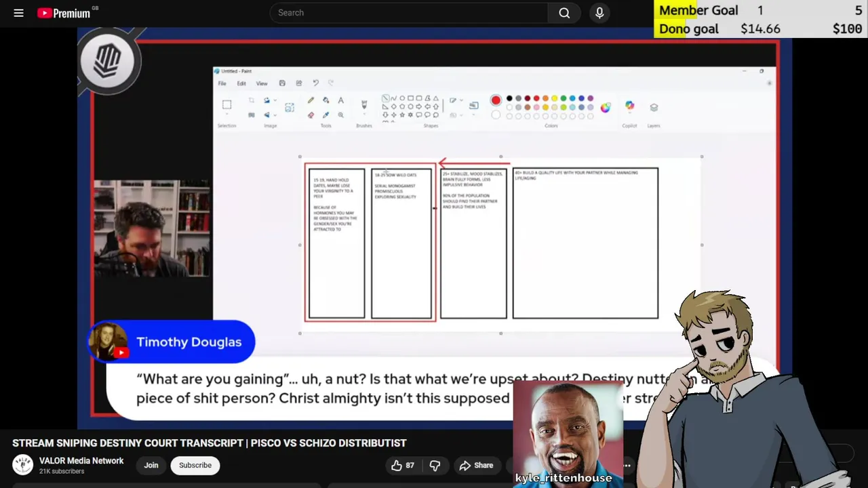Image resolution: width=868 pixels, height=488 pixels.
Task: Pick the Line shape
Action: coord(385,98)
